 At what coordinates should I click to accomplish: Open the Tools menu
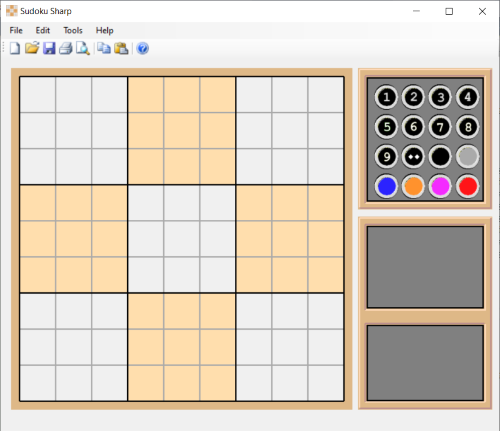73,30
